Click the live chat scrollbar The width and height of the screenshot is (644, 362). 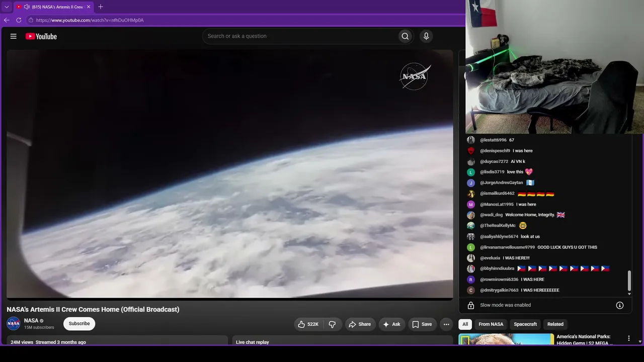point(629,282)
